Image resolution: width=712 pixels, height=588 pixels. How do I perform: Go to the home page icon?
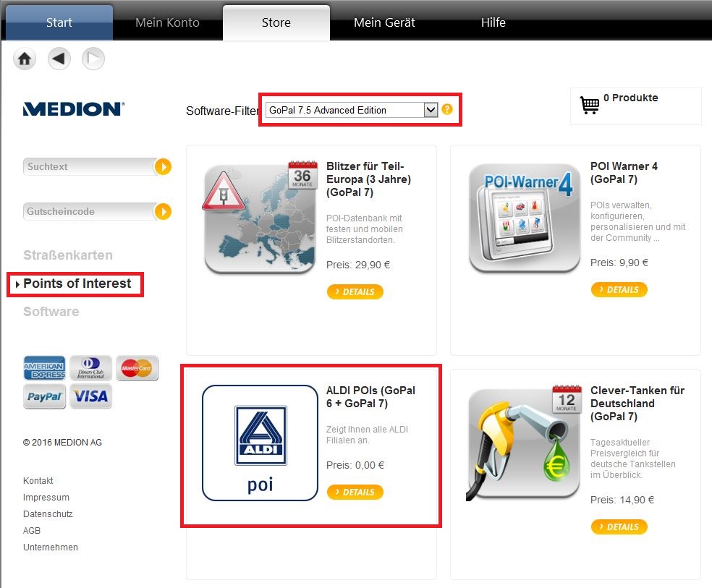[x=25, y=59]
